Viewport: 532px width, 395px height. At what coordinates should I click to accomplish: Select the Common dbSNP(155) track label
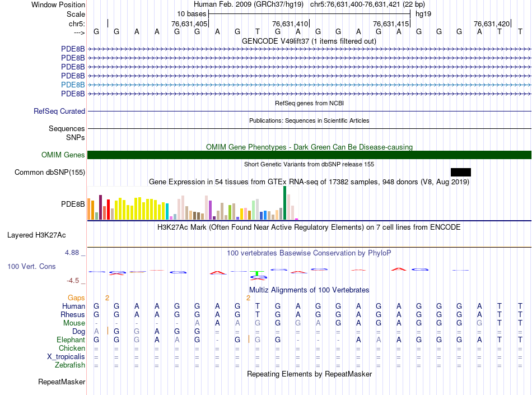[50, 173]
